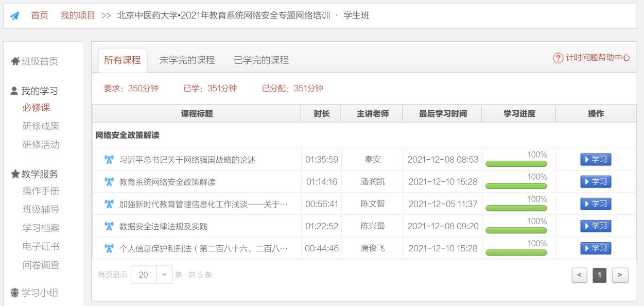Switch to the 未学完的课程 tab
The image size is (644, 306).
click(x=187, y=60)
